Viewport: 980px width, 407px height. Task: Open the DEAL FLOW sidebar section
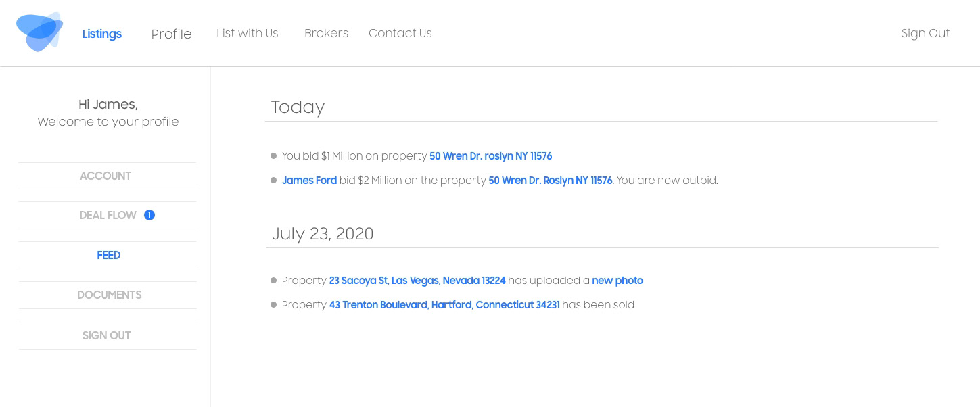coord(108,215)
